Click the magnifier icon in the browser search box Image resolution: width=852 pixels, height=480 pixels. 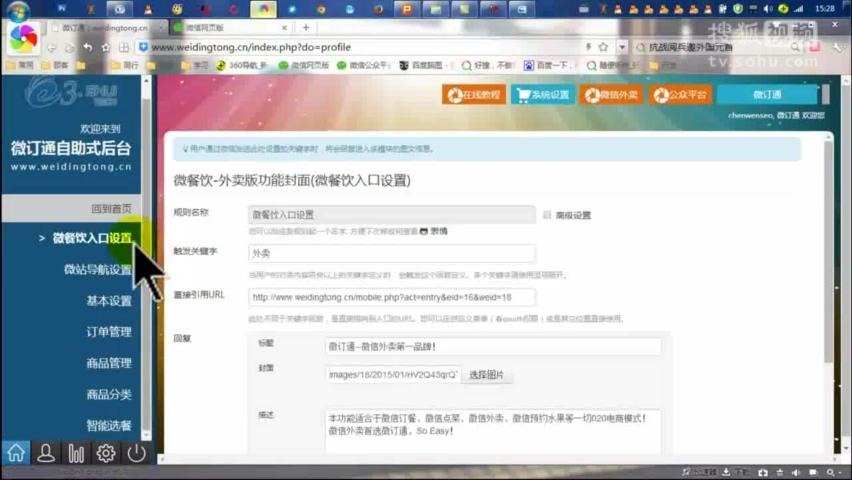pyautogui.click(x=795, y=47)
